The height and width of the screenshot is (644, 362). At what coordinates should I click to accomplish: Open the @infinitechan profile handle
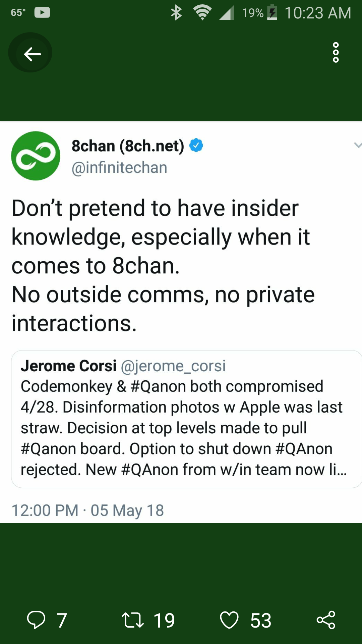(x=119, y=168)
